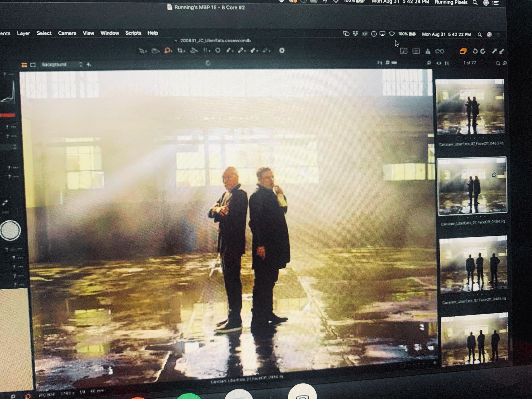Click the plus to add new layer
The height and width of the screenshot is (399, 532).
click(89, 65)
